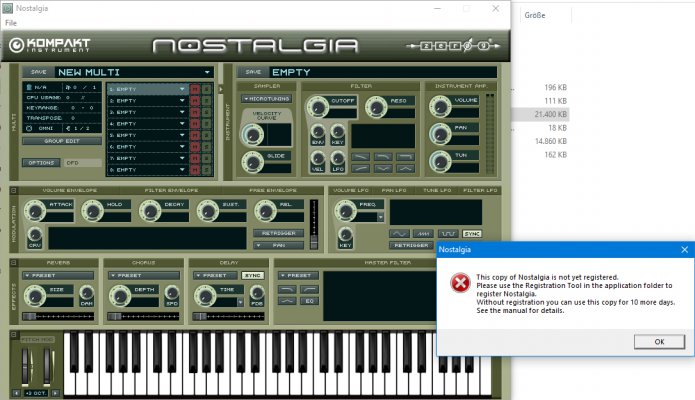Click the octave up arrow below pitch wheel
The width and height of the screenshot is (695, 400).
[x=55, y=393]
